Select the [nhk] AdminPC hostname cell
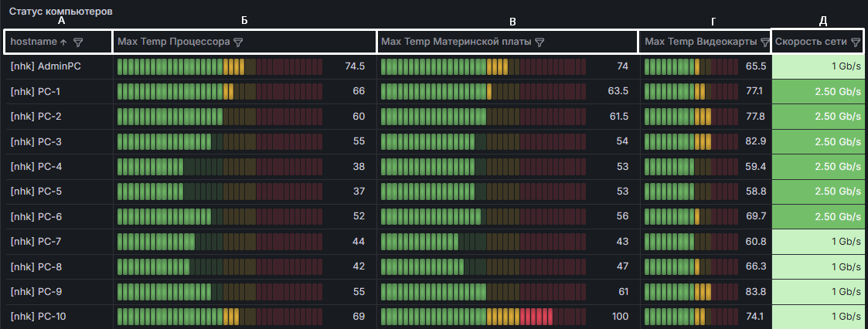 57,66
